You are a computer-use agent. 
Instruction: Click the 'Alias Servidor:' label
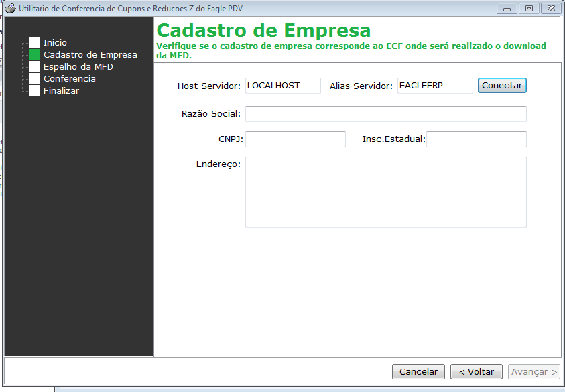point(361,86)
